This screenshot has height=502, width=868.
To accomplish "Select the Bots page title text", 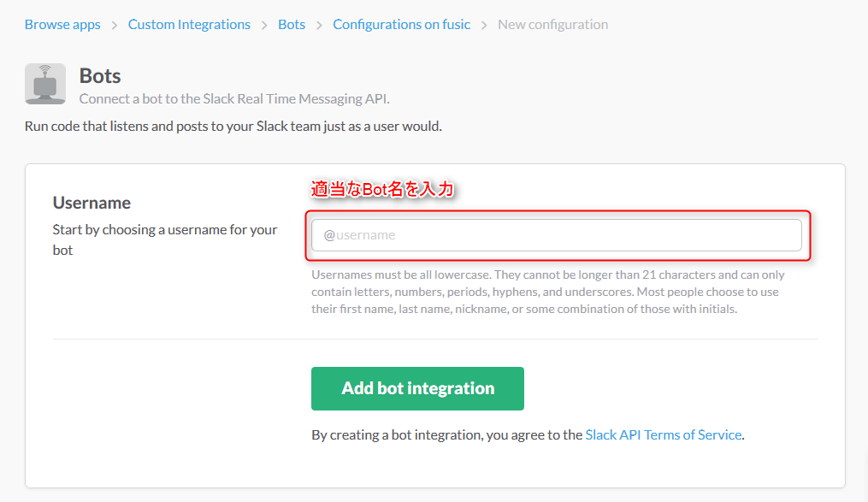I will 100,75.
